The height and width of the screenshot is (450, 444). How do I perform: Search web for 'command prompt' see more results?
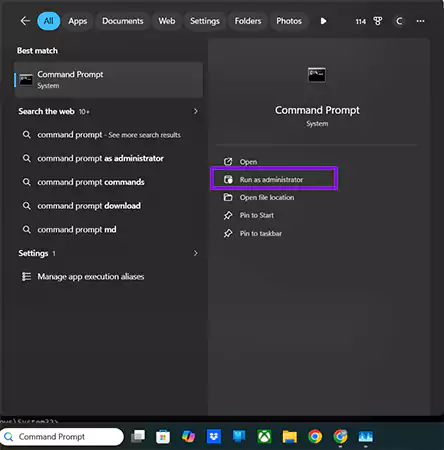coord(109,135)
